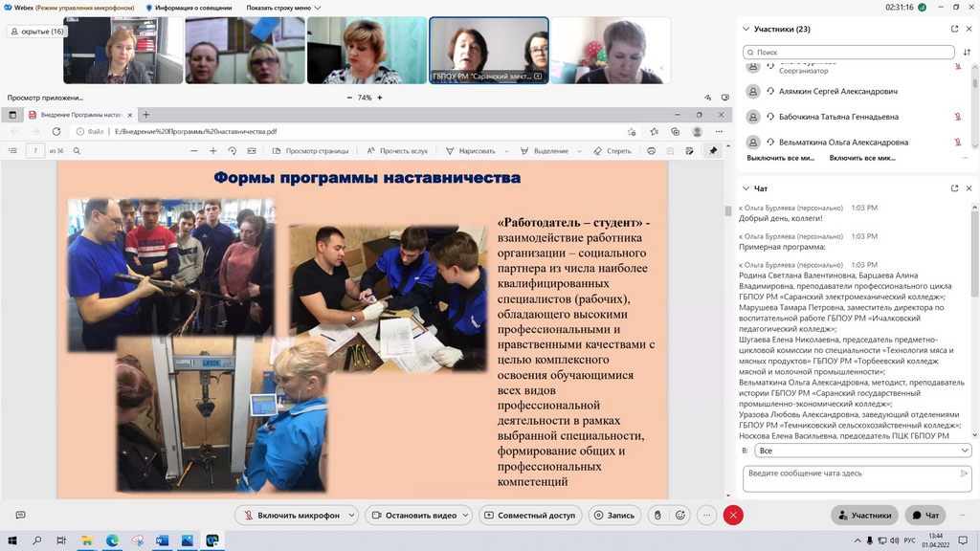Image resolution: width=980 pixels, height=551 pixels.
Task: Open closed captions icon in Webex
Action: [x=21, y=515]
